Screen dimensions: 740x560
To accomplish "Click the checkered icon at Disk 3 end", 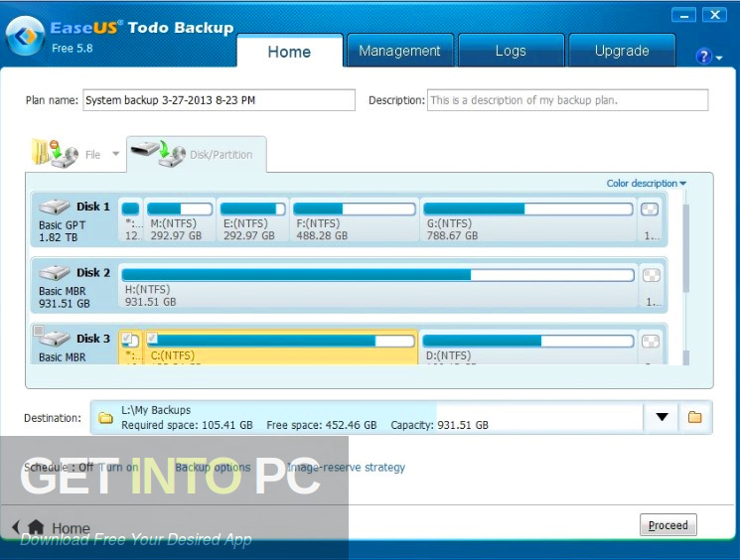I will (x=651, y=342).
